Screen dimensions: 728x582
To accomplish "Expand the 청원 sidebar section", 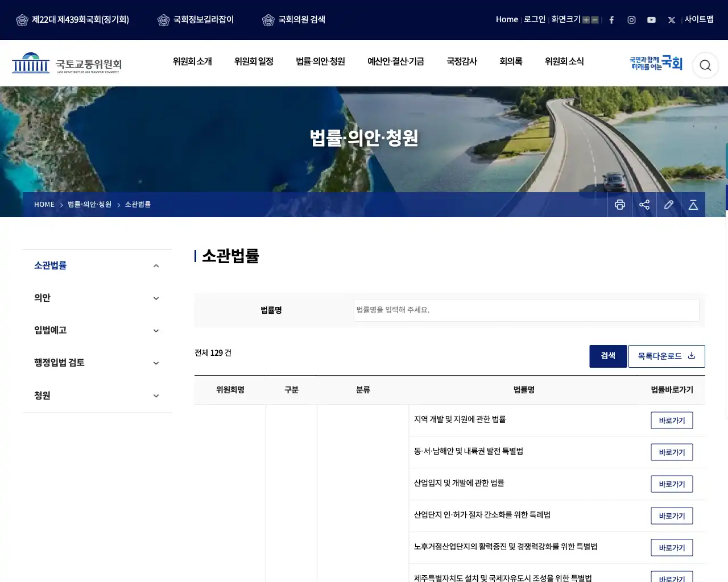I will click(156, 396).
